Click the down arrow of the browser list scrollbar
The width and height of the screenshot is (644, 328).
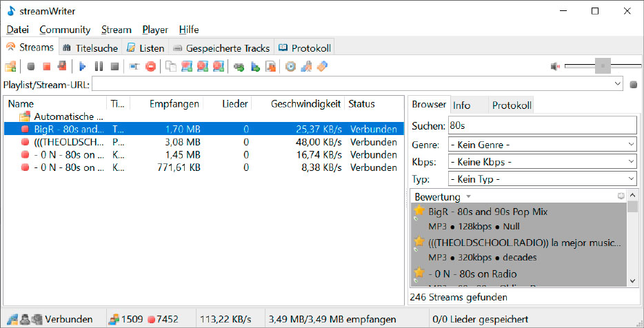[x=633, y=281]
